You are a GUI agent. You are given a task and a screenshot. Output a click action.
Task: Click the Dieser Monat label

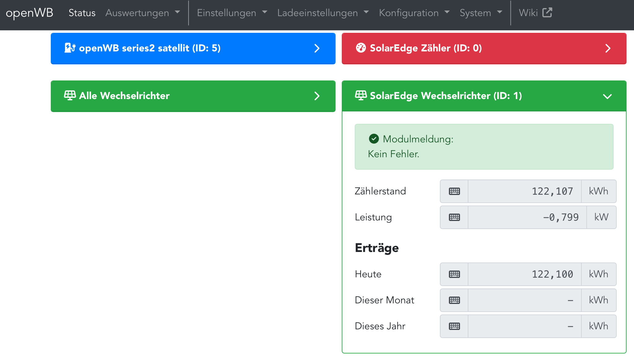(x=384, y=300)
